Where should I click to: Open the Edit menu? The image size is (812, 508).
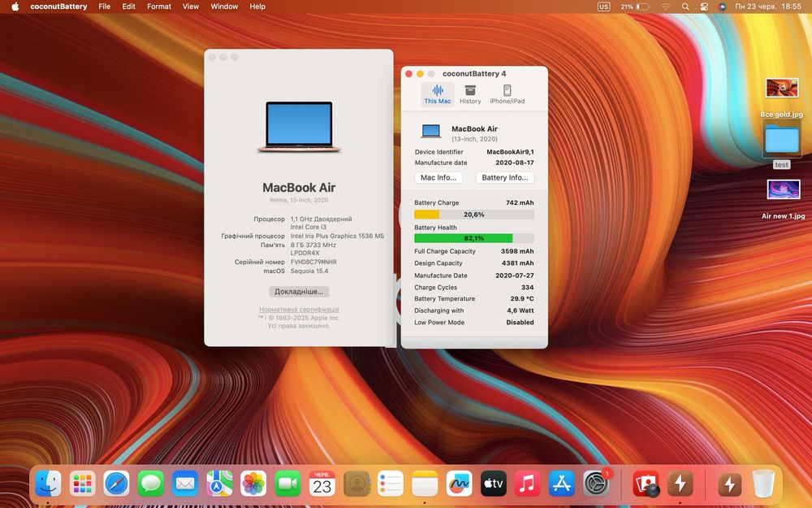click(128, 7)
